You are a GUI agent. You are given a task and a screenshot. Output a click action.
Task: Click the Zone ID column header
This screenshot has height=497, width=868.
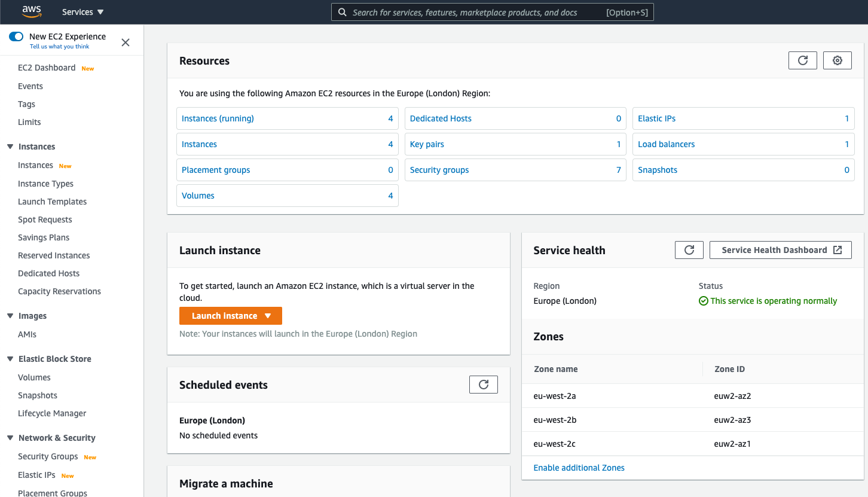coord(729,369)
